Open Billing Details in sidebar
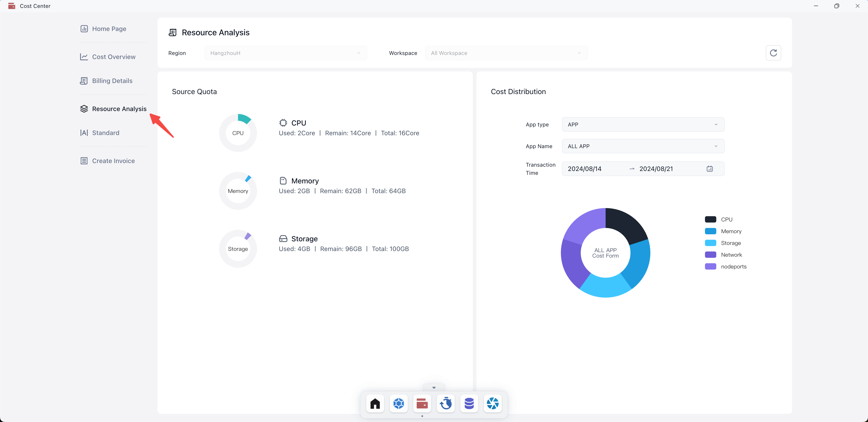Viewport: 868px width, 422px height. click(112, 81)
